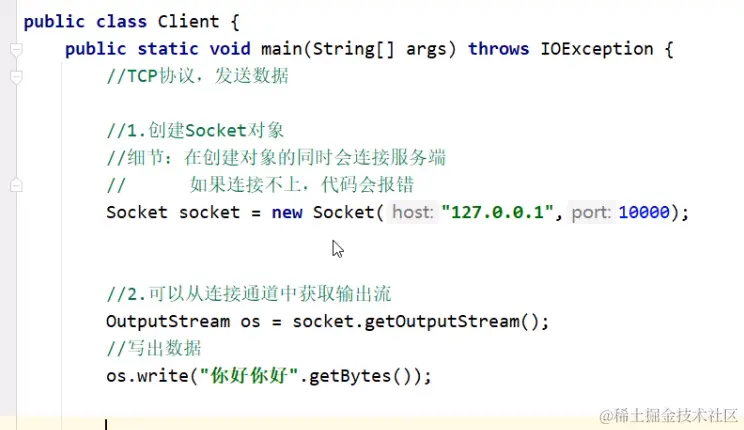This screenshot has width=744, height=430.
Task: Click the throws keyword
Action: pyautogui.click(x=498, y=49)
